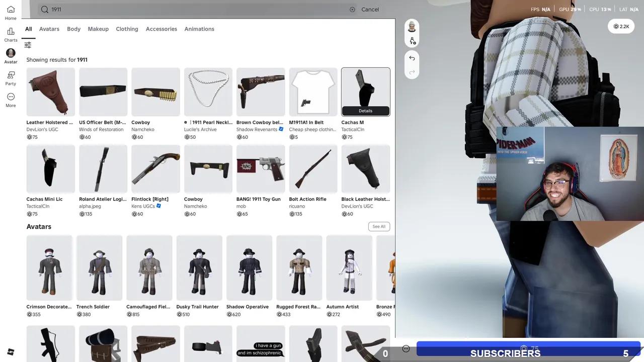This screenshot has height=362, width=644.
Task: Open the Avatar sidebar icon
Action: coord(11,56)
